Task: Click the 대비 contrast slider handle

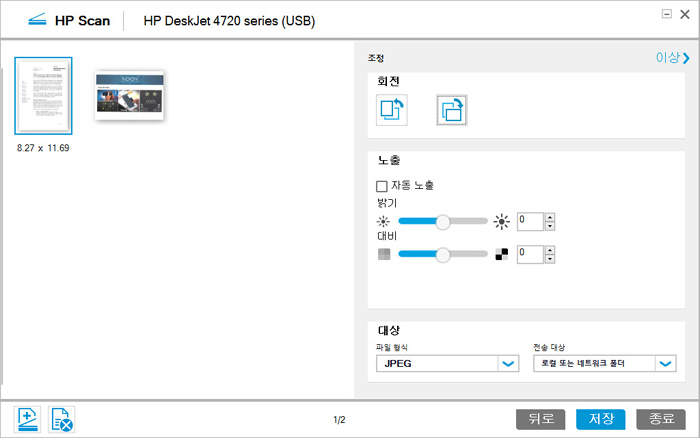Action: (x=443, y=254)
